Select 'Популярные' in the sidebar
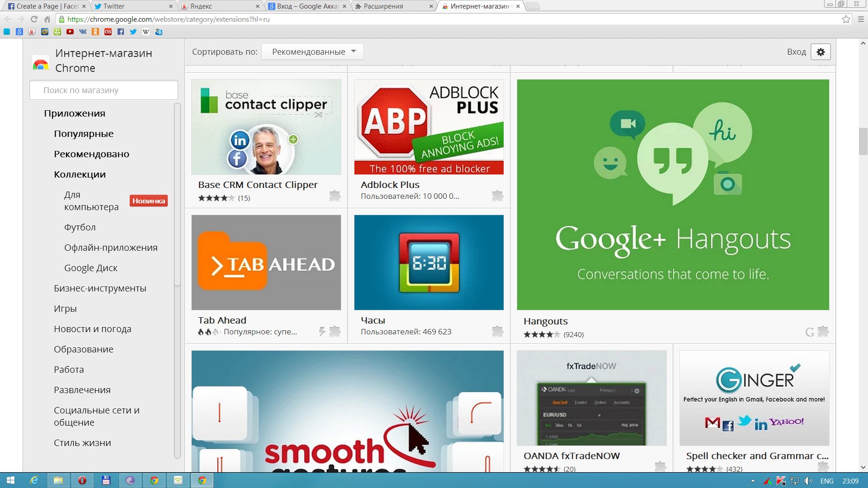Image resolution: width=868 pixels, height=488 pixels. (x=84, y=133)
